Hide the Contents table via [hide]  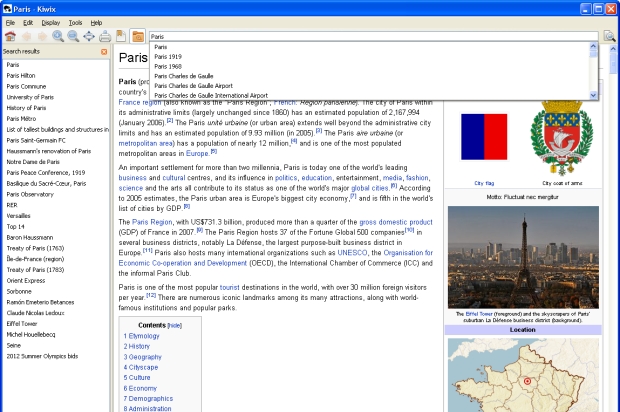click(175, 325)
